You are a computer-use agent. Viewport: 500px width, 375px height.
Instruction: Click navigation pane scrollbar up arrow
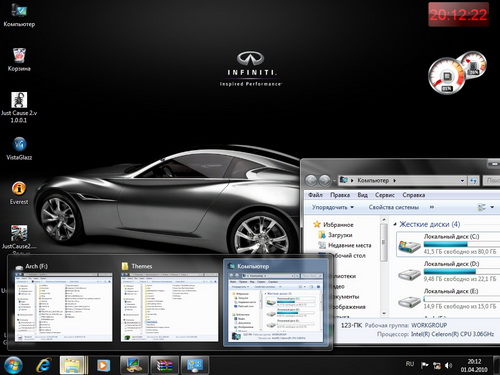tap(384, 220)
